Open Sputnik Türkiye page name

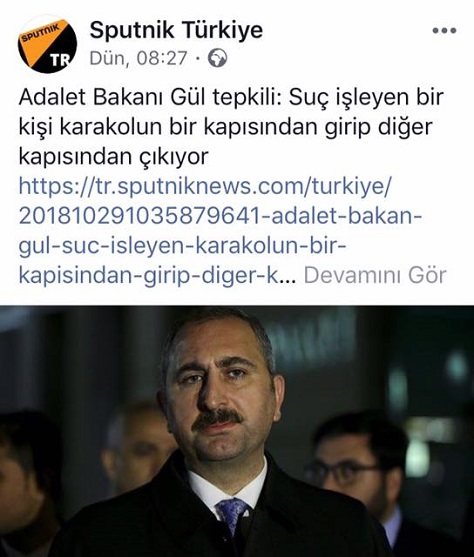coord(176,30)
